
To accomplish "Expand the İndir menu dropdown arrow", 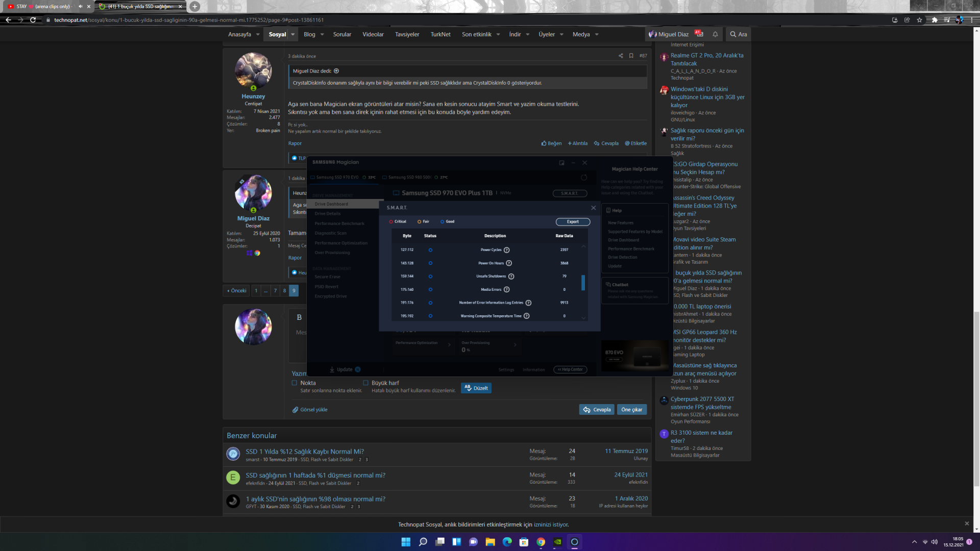I will [527, 35].
